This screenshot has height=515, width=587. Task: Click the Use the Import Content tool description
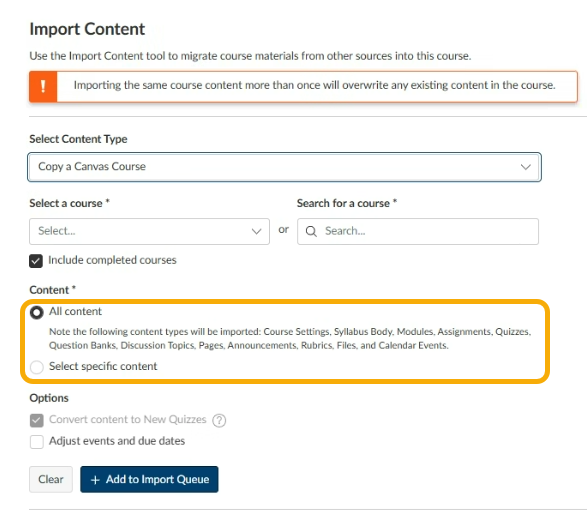tap(250, 56)
